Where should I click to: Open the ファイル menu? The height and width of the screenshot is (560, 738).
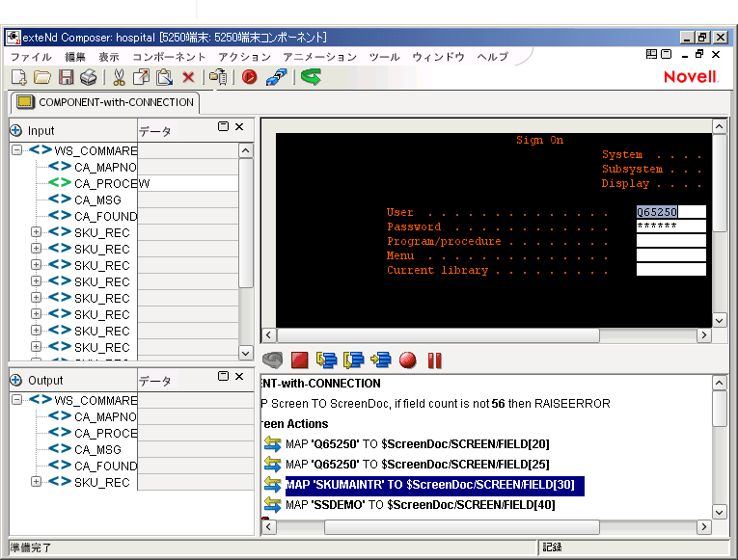31,57
